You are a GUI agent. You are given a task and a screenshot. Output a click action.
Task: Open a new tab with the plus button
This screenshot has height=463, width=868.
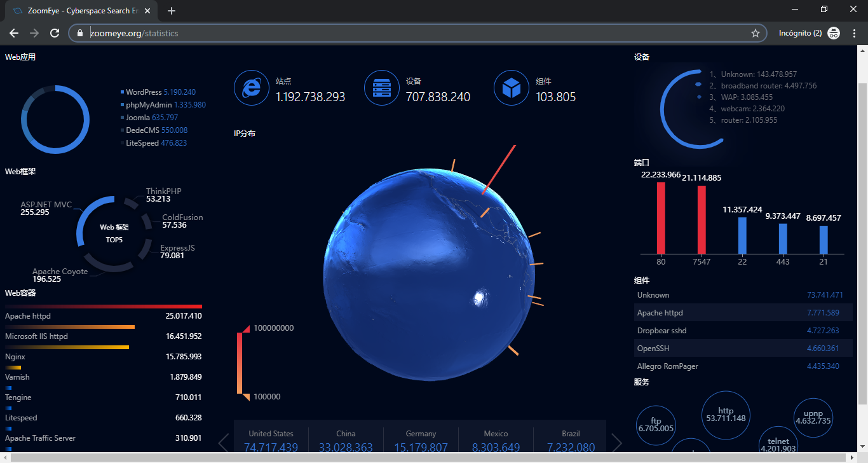(172, 11)
